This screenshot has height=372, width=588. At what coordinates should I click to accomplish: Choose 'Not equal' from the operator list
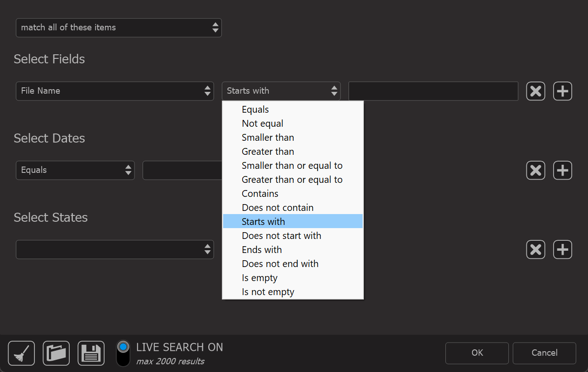tap(293, 124)
